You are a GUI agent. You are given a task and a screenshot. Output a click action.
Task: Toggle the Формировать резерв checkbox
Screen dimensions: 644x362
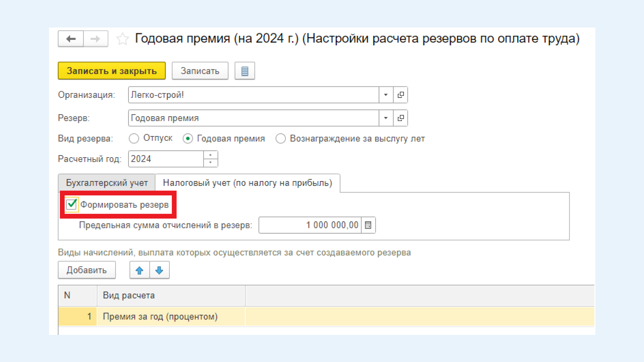(x=72, y=205)
